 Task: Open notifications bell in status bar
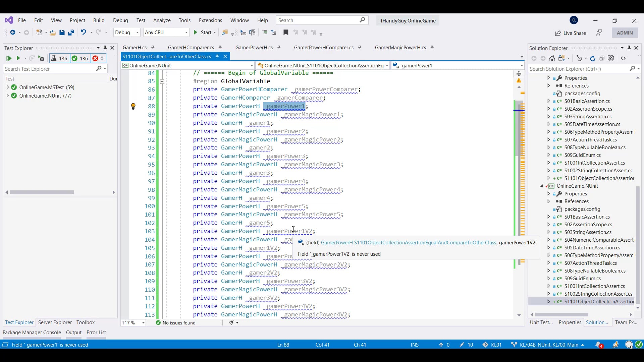click(599, 345)
